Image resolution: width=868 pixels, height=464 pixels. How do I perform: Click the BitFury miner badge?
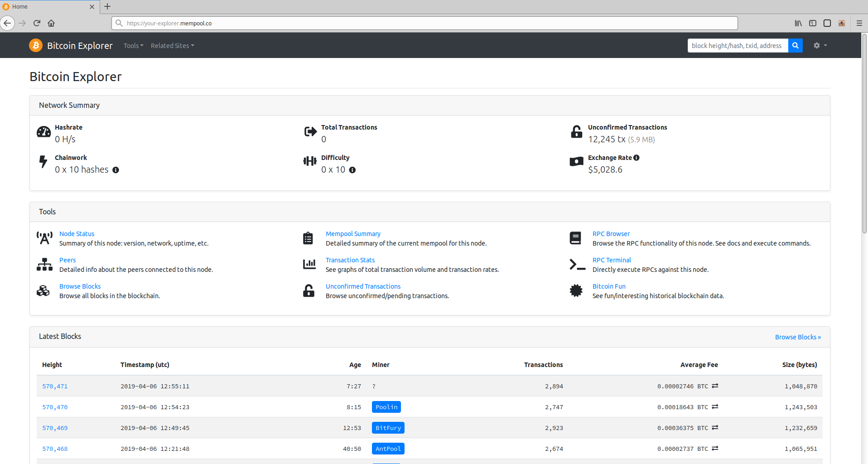388,428
